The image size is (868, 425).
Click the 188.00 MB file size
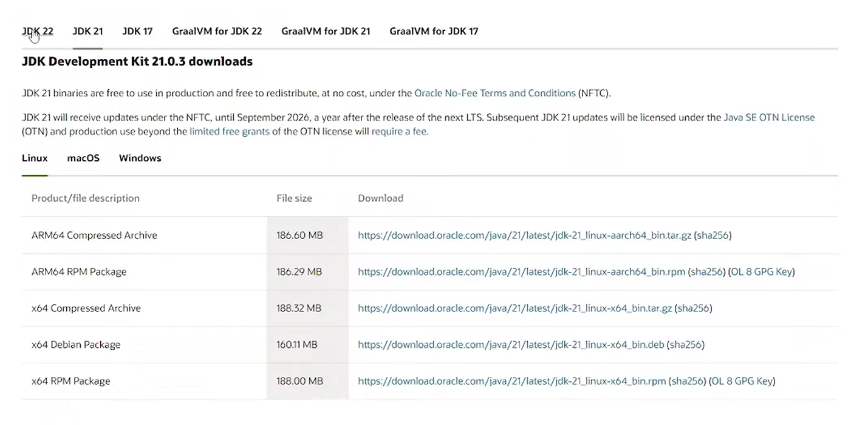pos(299,381)
